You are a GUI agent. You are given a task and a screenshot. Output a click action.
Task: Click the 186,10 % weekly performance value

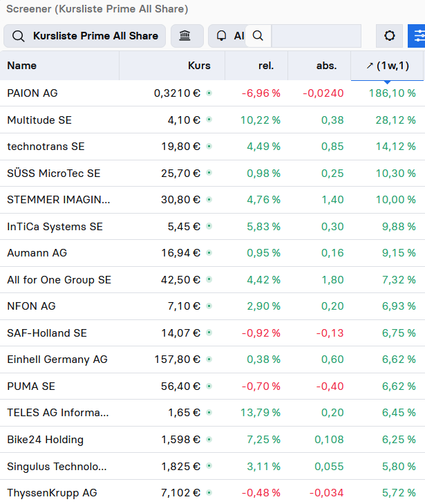tap(393, 93)
